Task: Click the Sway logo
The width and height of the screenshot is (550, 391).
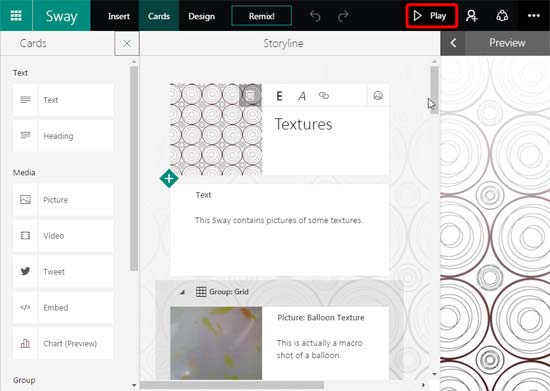Action: click(61, 16)
